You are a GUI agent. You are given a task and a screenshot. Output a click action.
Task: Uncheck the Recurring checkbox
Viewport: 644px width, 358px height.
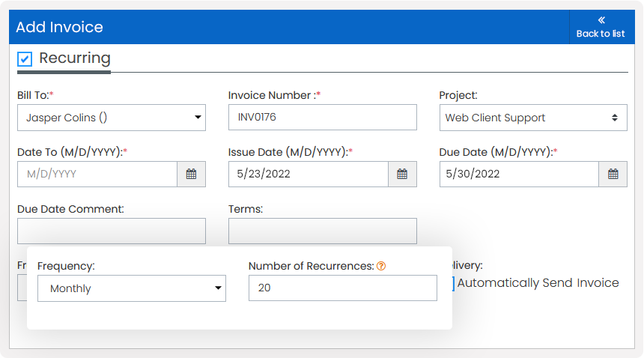(x=25, y=58)
